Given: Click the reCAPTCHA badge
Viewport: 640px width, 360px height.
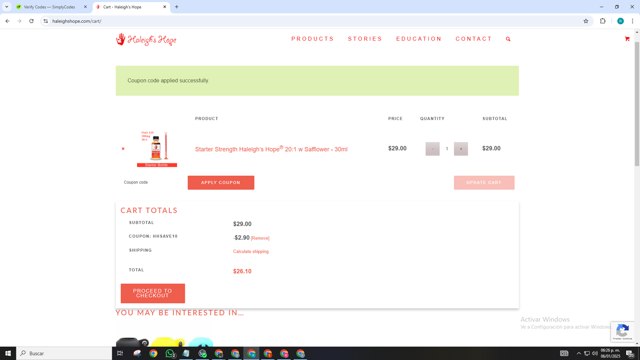Looking at the screenshot, I should click(x=622, y=331).
